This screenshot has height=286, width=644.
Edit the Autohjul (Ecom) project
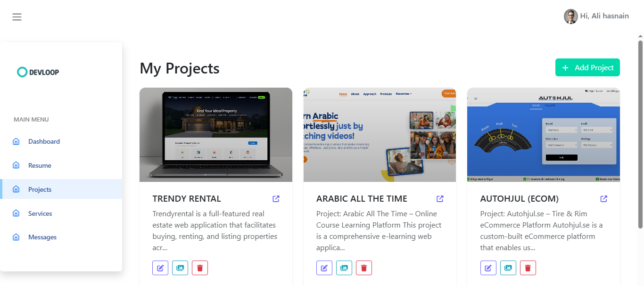[488, 268]
